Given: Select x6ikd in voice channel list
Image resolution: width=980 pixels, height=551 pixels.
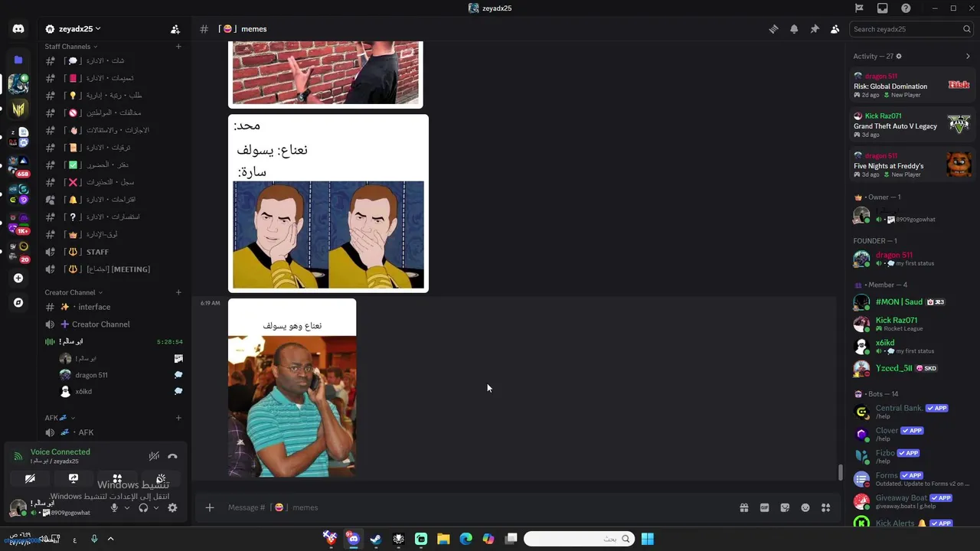Looking at the screenshot, I should pos(121,392).
